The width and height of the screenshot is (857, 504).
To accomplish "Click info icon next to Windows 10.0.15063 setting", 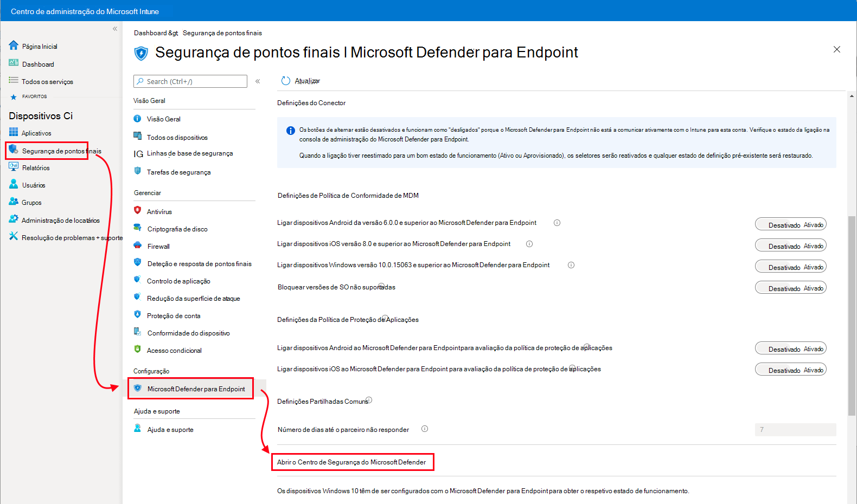I will (571, 265).
